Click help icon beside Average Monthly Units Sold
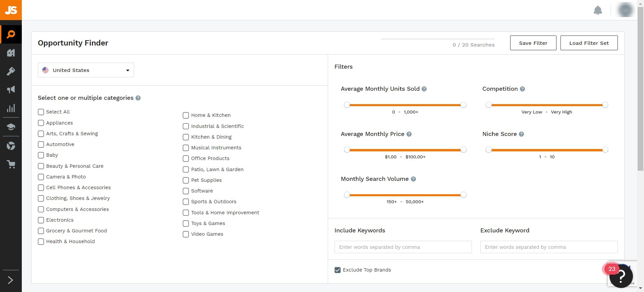The image size is (644, 292). point(424,89)
